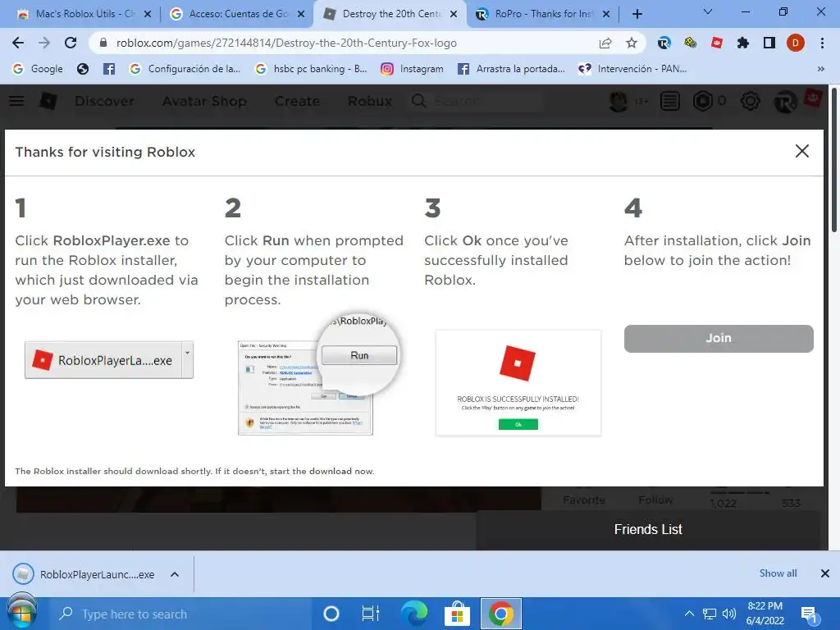This screenshot has height=630, width=840.
Task: Open the Arrastra la portada bookmark
Action: click(512, 69)
